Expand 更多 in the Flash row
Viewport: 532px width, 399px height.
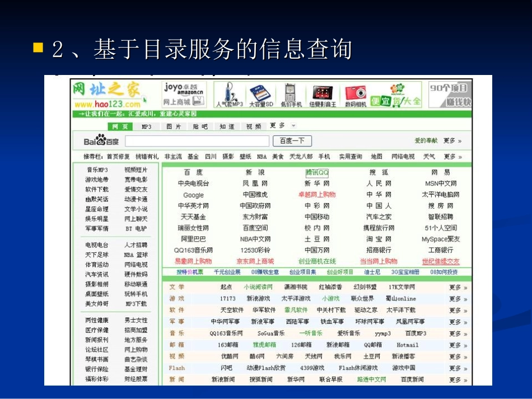(458, 368)
